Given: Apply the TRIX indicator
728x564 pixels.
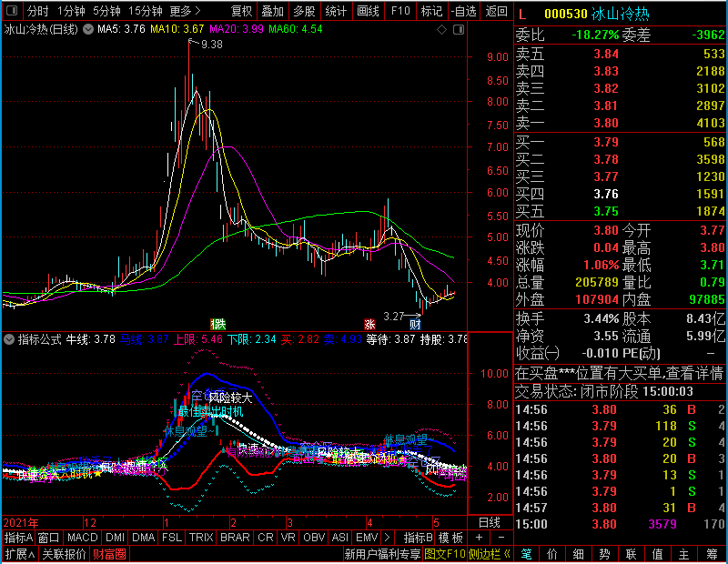Looking at the screenshot, I should [201, 538].
